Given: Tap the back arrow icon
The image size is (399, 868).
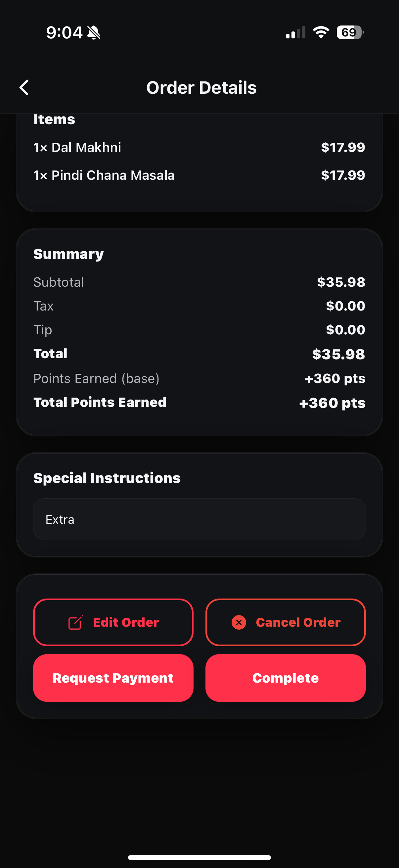Looking at the screenshot, I should pos(24,88).
